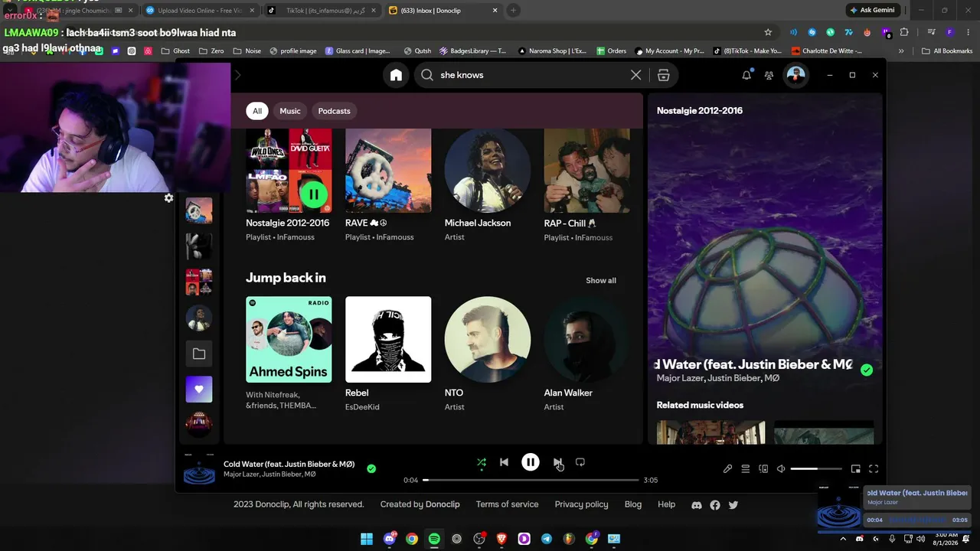980x551 pixels.
Task: Open Donoclip Twitter footer icon
Action: [733, 505]
